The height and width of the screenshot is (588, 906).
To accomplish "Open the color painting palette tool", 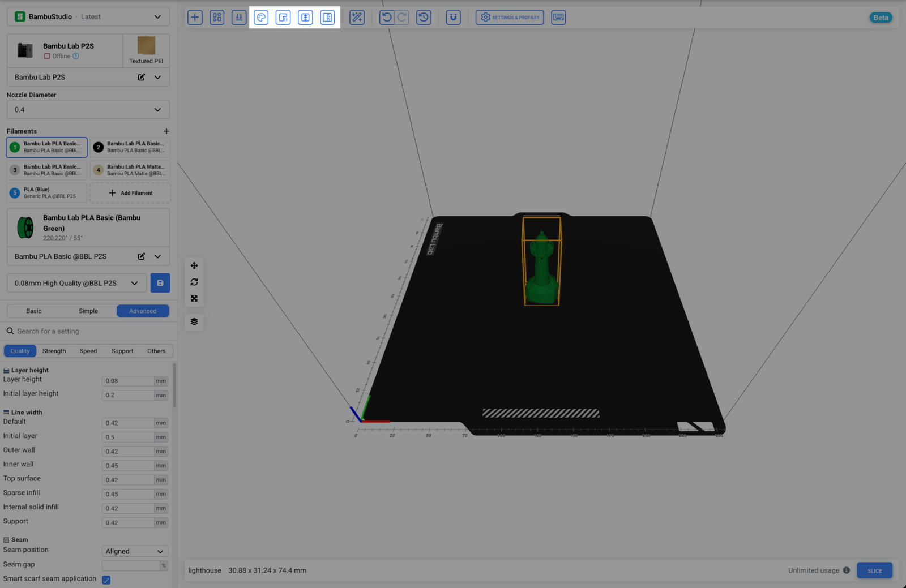I will pyautogui.click(x=261, y=18).
